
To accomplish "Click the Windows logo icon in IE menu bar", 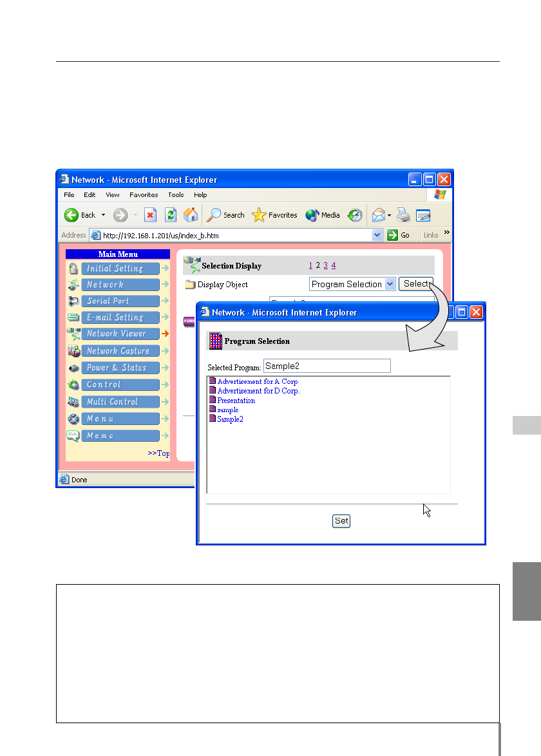I will pos(440,194).
